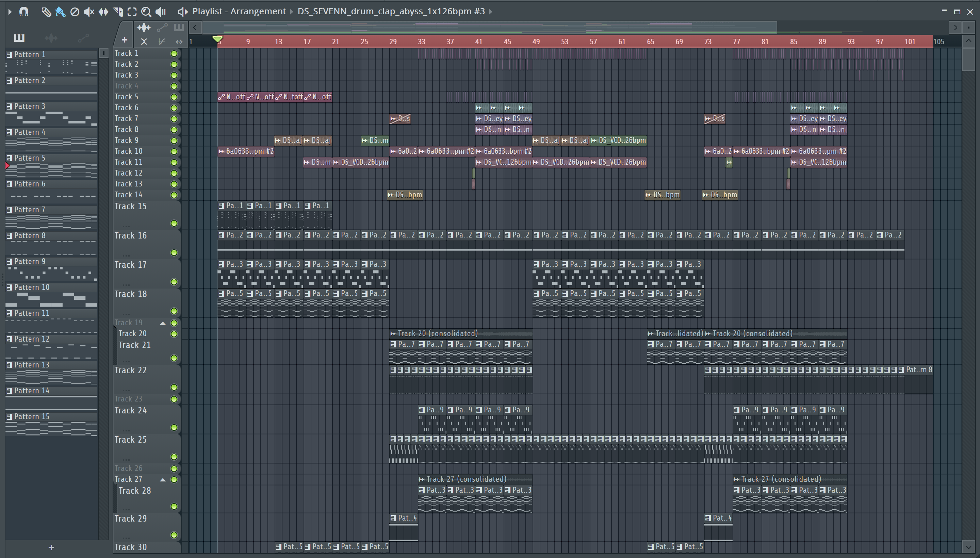Screen dimensions: 980x558
Task: Click the crossfade X icon
Action: pos(144,42)
